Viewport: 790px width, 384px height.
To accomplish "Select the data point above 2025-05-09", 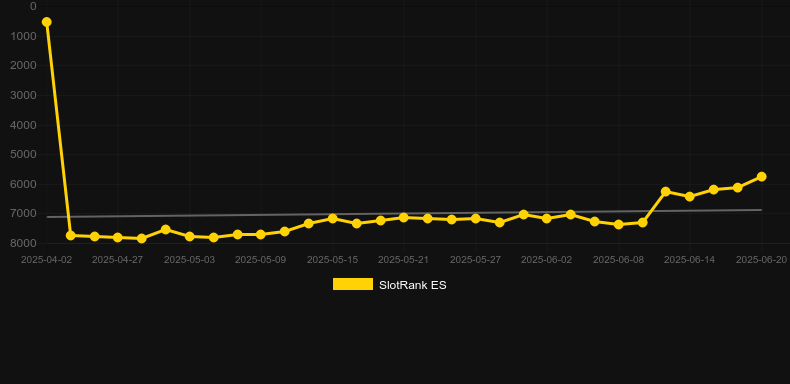I will click(260, 234).
